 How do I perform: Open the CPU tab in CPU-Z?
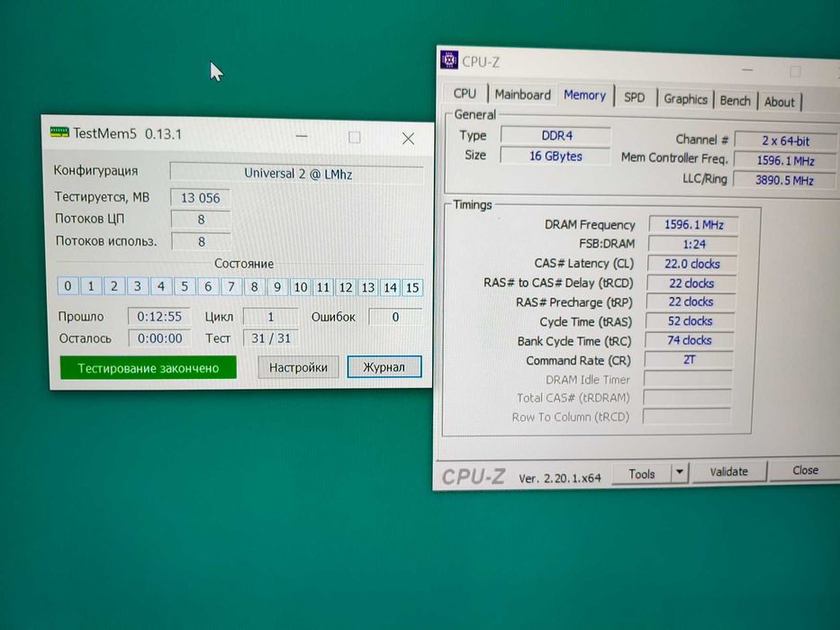[465, 94]
